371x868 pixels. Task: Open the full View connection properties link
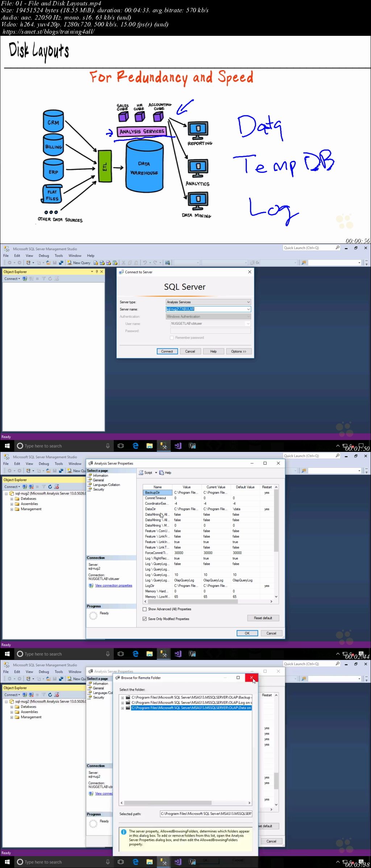pos(113,585)
